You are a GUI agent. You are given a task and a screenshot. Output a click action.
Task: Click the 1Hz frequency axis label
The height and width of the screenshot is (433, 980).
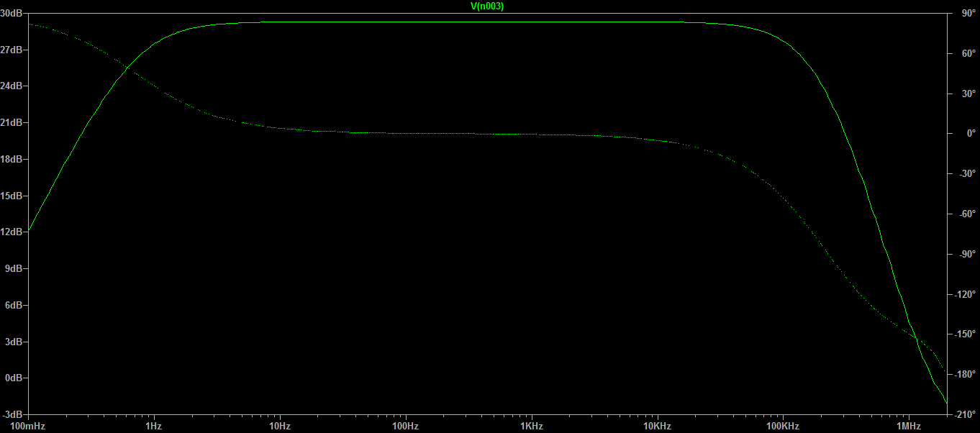[x=154, y=427]
